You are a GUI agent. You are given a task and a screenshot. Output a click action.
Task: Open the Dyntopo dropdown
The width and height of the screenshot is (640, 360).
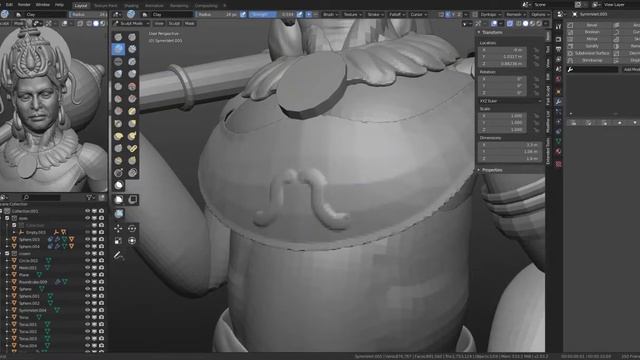(x=490, y=14)
